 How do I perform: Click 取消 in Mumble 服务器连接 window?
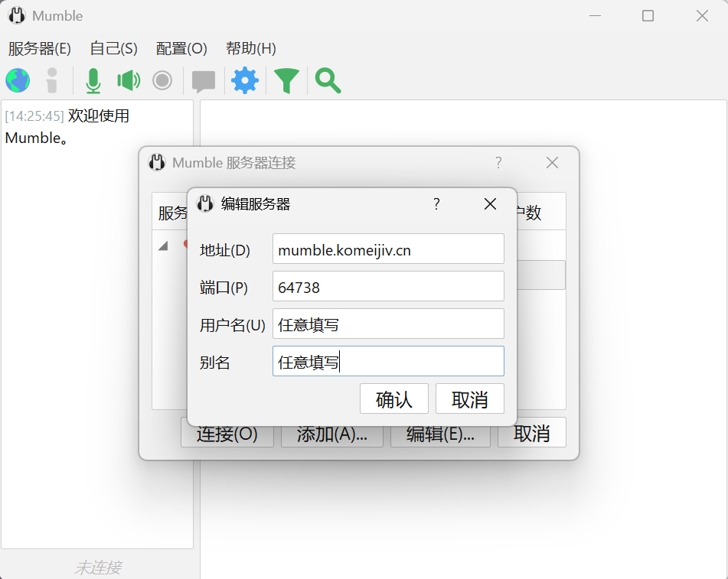point(532,433)
